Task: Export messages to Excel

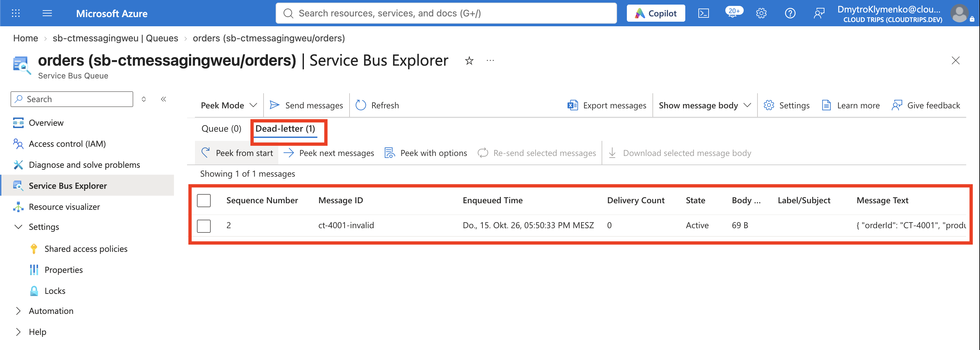Action: (607, 105)
